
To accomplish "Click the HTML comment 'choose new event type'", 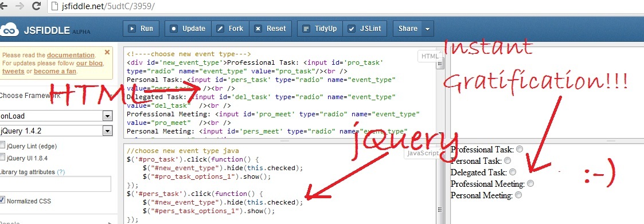I will click(189, 54).
